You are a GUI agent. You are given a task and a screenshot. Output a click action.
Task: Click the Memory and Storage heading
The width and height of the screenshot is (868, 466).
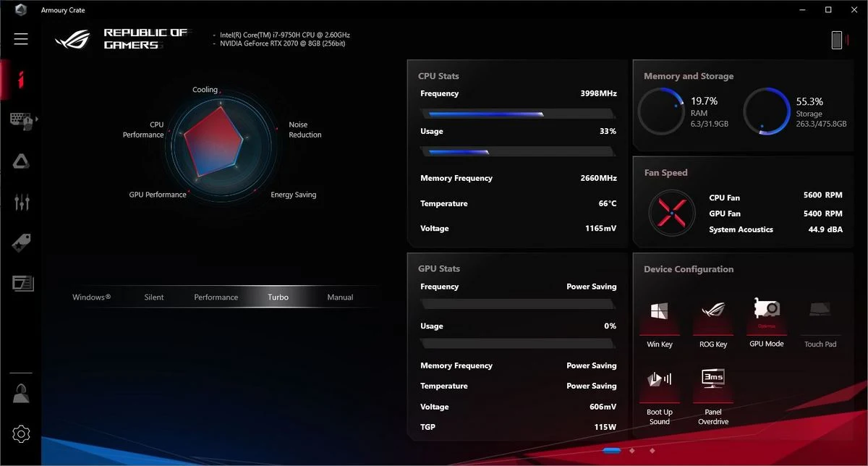pos(689,76)
